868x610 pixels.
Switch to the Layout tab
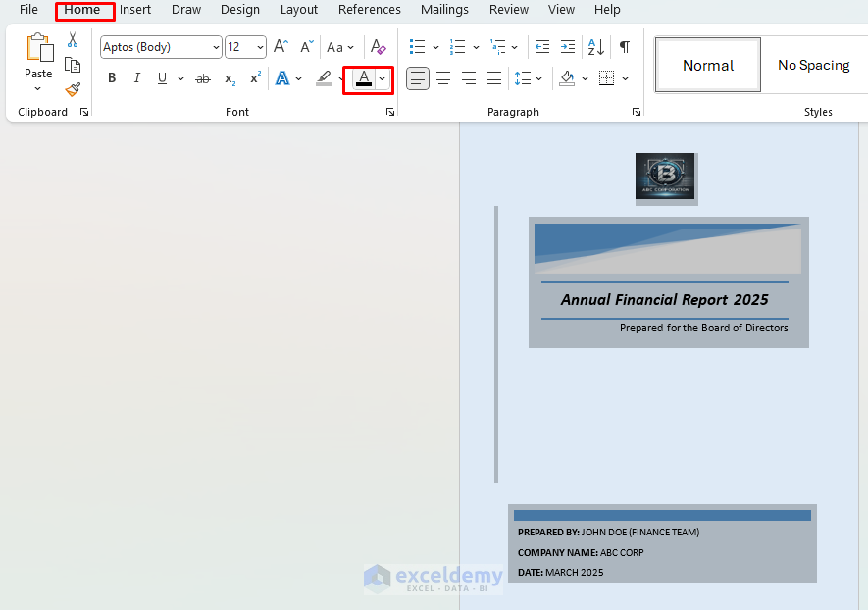click(x=299, y=10)
